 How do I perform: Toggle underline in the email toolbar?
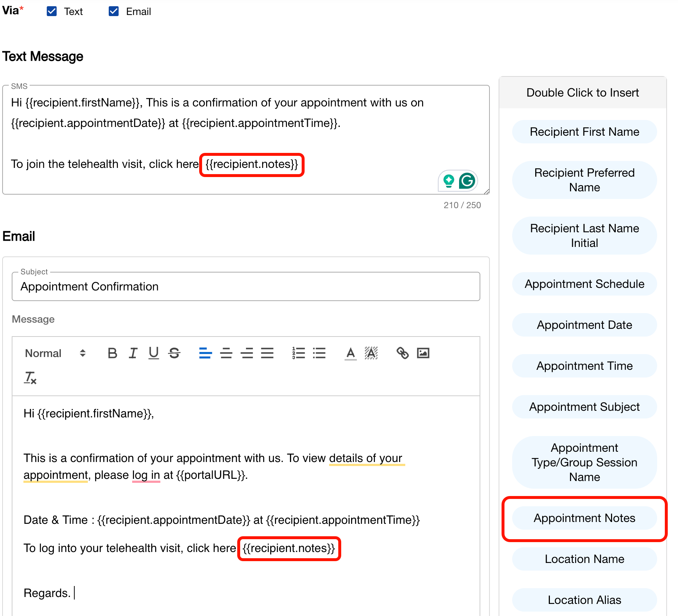pos(153,353)
